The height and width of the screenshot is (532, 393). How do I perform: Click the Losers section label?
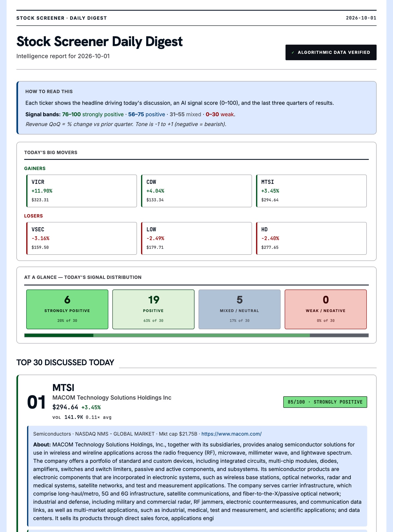click(x=34, y=216)
